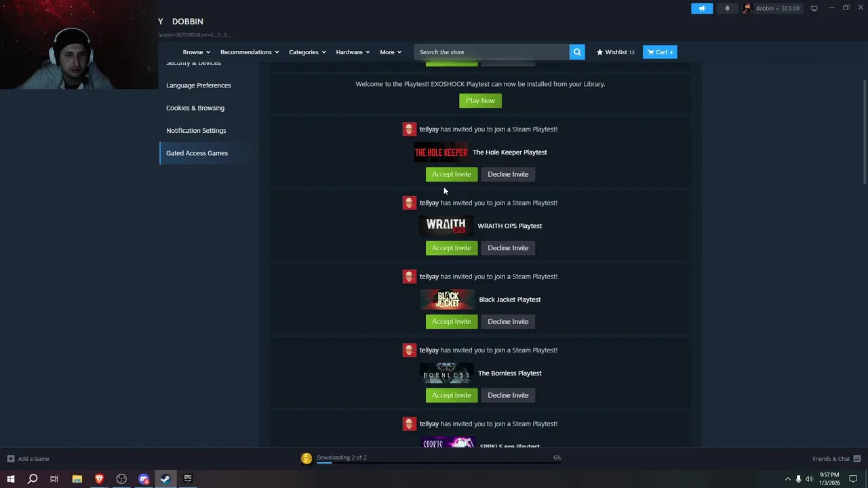Click the taskbar clock and date

coord(829,479)
